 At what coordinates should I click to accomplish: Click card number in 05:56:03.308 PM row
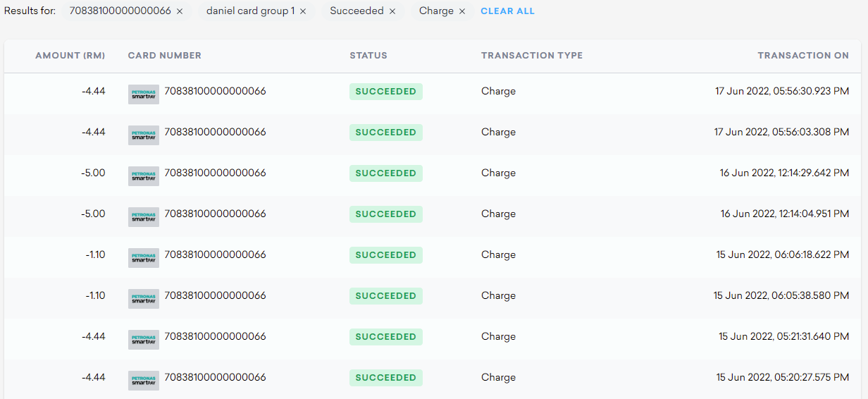pos(215,133)
